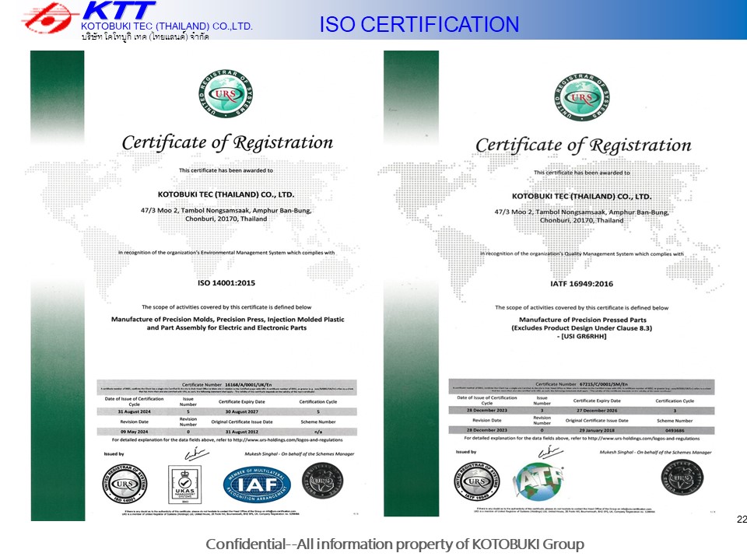Select the "47/3 Moo 2" address line on ISO 14001 certificate

click(226, 211)
